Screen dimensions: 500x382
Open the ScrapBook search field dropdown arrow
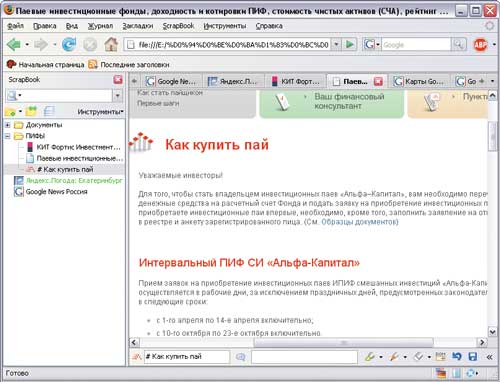point(117,96)
